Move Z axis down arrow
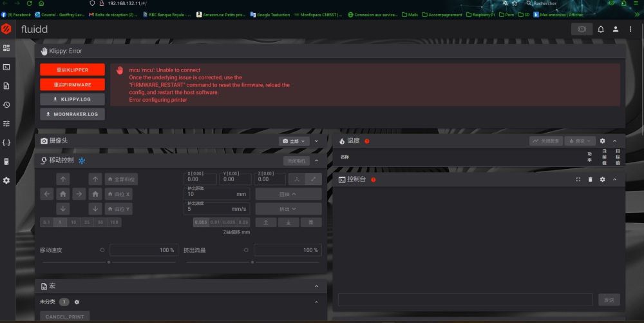 pos(95,209)
